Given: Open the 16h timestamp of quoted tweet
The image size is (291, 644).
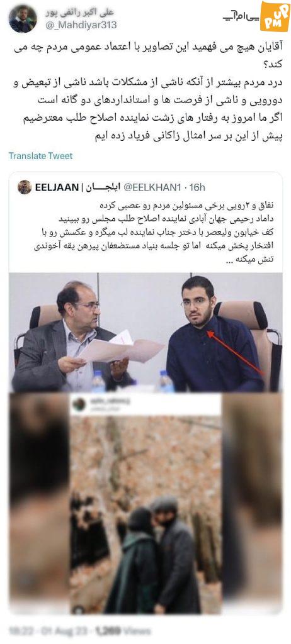Looking at the screenshot, I should [x=197, y=187].
